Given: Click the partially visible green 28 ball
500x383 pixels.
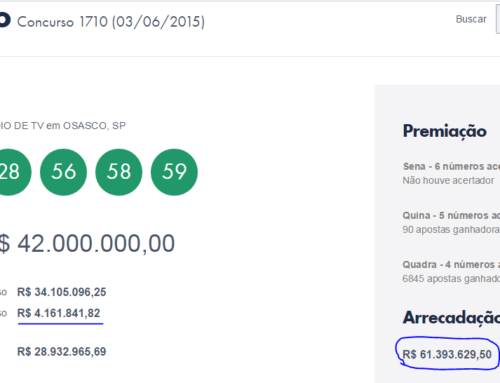Looking at the screenshot, I should click(13, 172).
